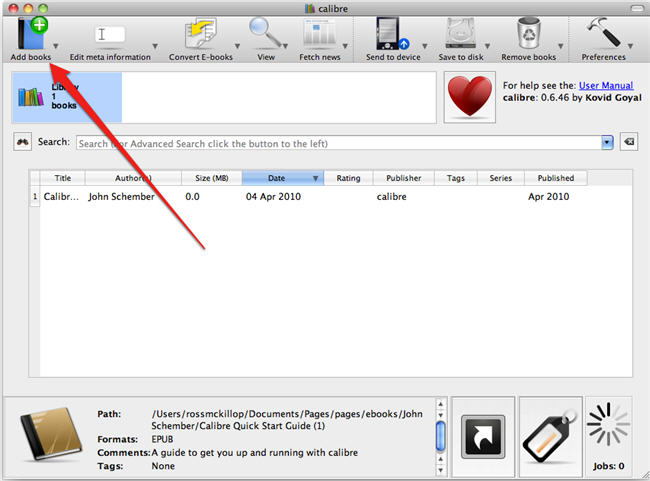This screenshot has width=650, height=481.
Task: Open search history dropdown
Action: point(607,143)
